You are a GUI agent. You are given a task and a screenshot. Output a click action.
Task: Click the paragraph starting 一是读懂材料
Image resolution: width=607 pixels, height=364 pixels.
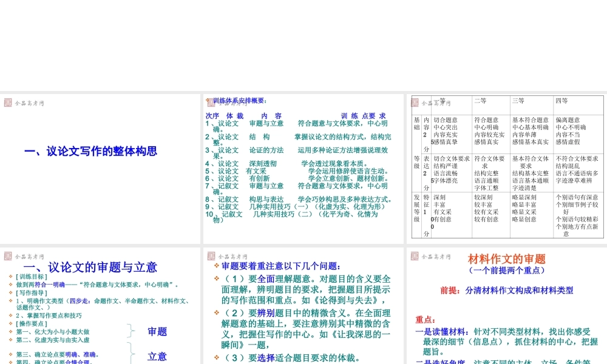[506, 342]
